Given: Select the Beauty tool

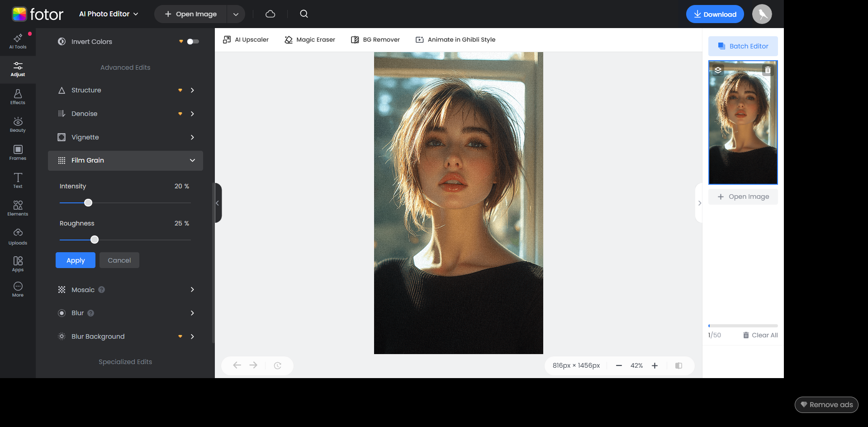Looking at the screenshot, I should point(18,124).
